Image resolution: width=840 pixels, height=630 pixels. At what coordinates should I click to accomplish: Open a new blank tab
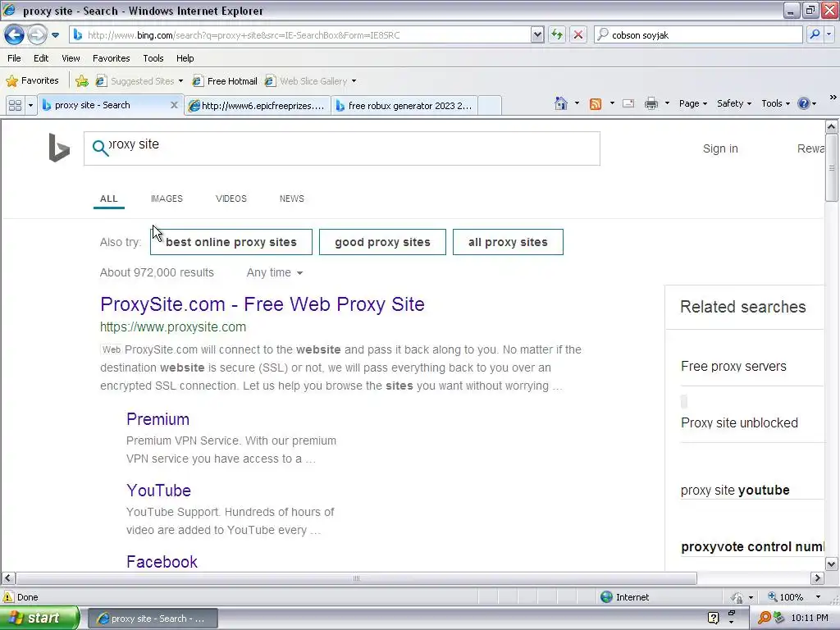pyautogui.click(x=490, y=106)
